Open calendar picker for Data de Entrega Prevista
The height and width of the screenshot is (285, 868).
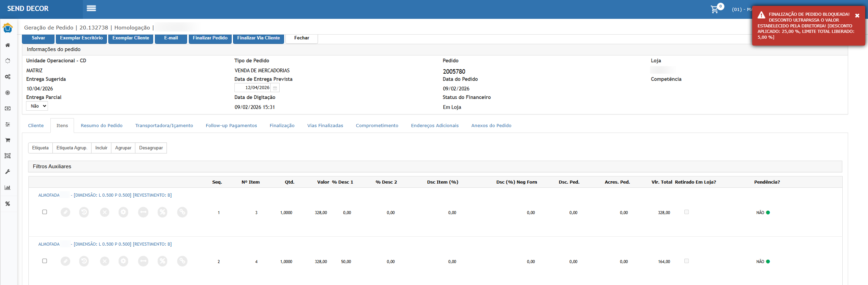click(275, 88)
